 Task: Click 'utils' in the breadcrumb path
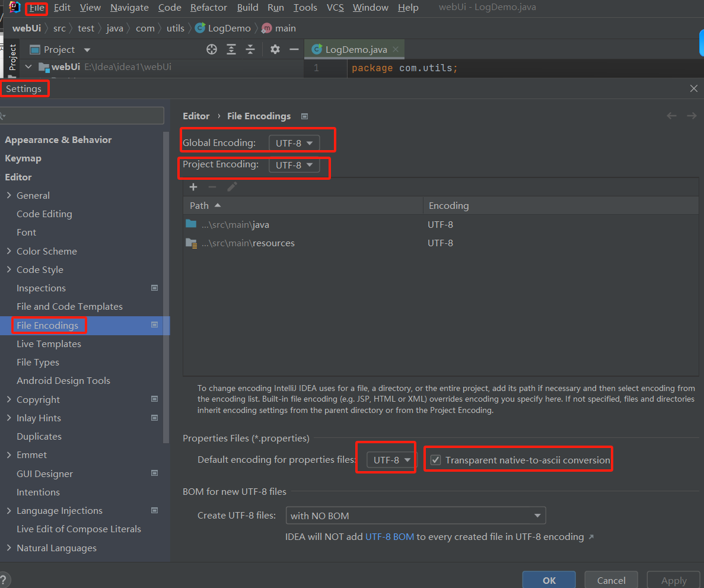[176, 28]
